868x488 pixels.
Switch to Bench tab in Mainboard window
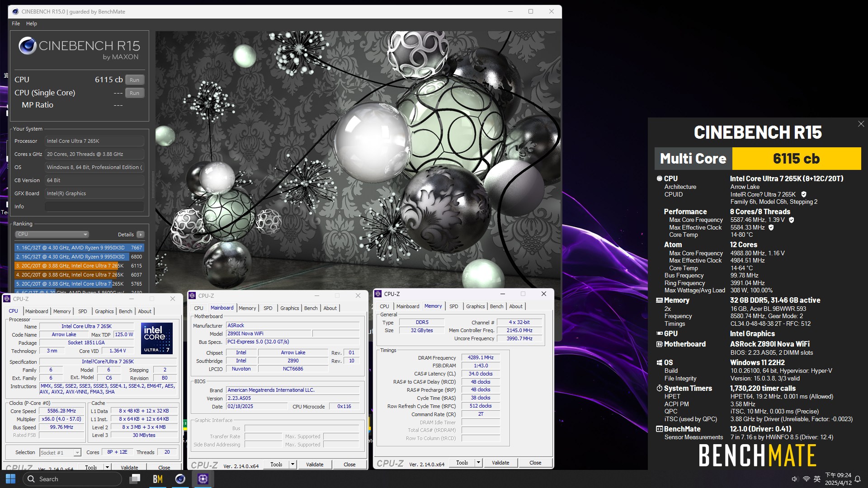(311, 308)
